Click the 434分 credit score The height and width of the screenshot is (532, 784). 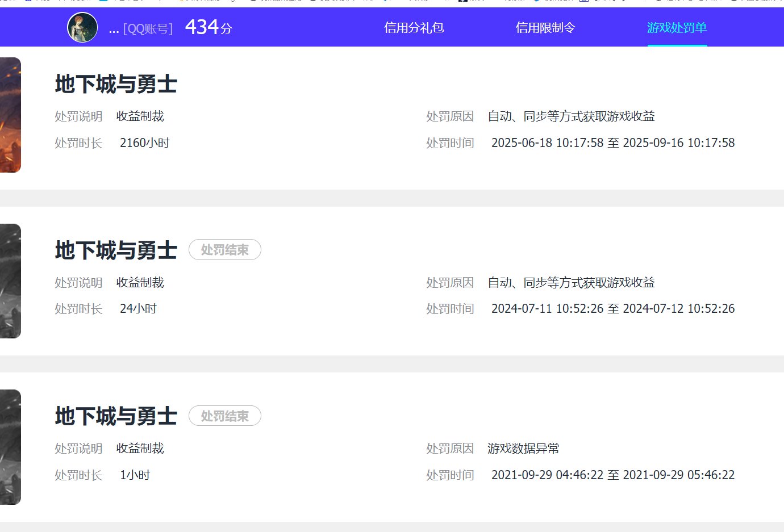coord(208,27)
